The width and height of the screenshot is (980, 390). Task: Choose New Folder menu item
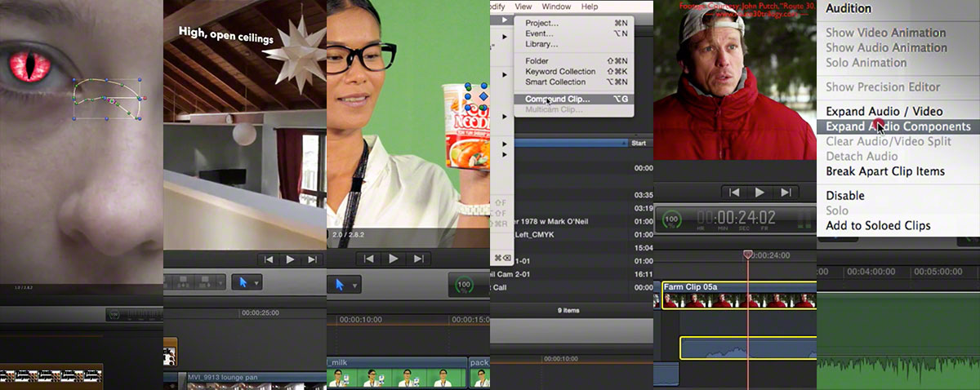[x=574, y=61]
